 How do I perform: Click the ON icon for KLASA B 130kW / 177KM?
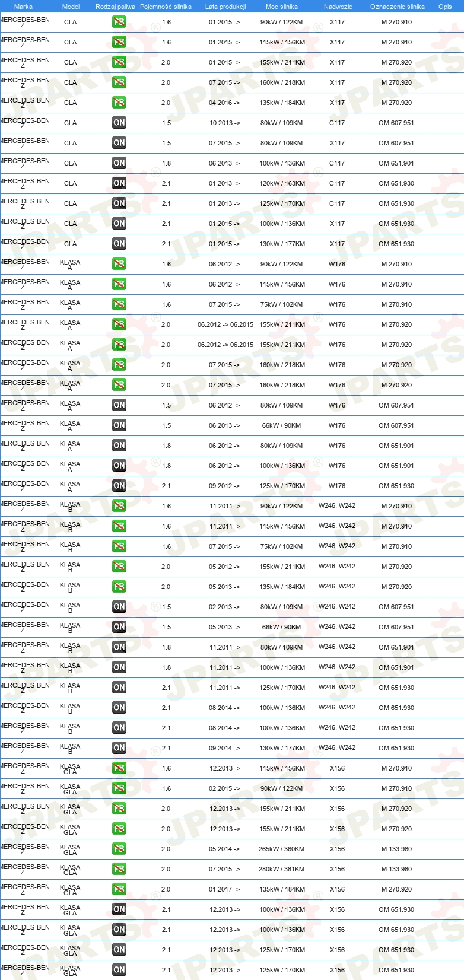pos(119,748)
